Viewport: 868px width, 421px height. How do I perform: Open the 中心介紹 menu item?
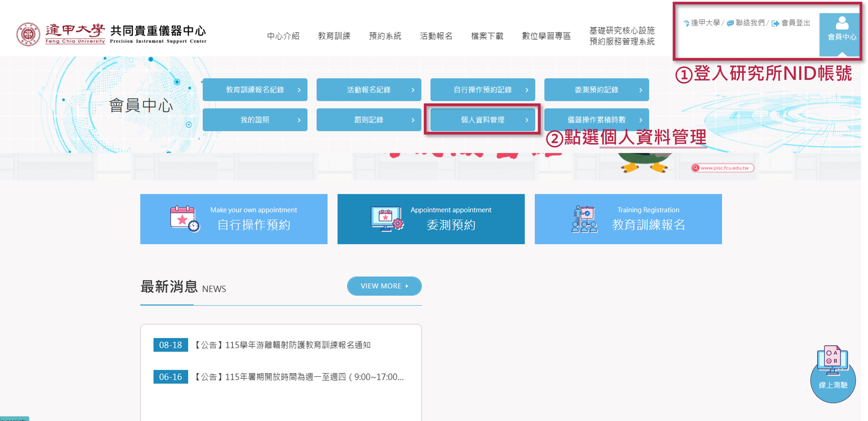pyautogui.click(x=283, y=36)
